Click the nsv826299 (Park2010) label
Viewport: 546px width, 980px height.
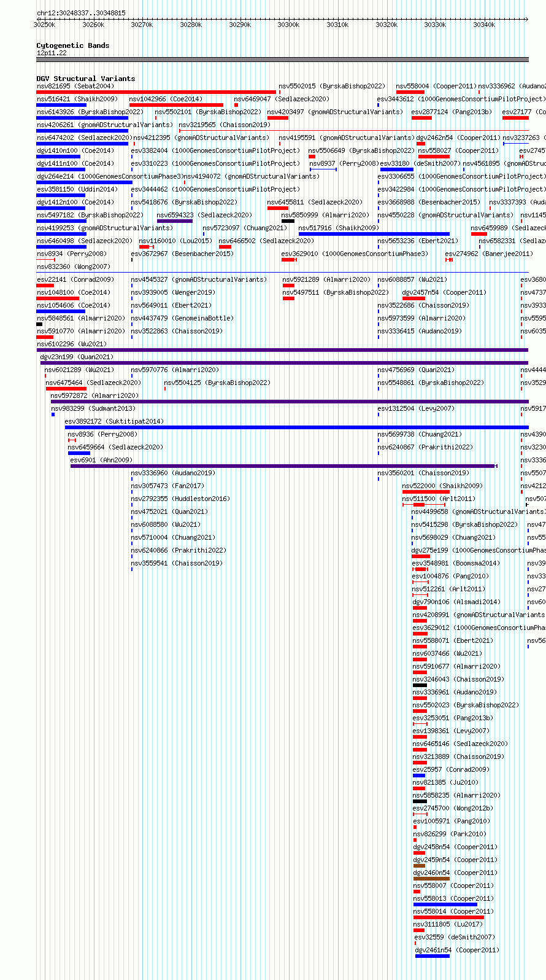click(x=450, y=834)
